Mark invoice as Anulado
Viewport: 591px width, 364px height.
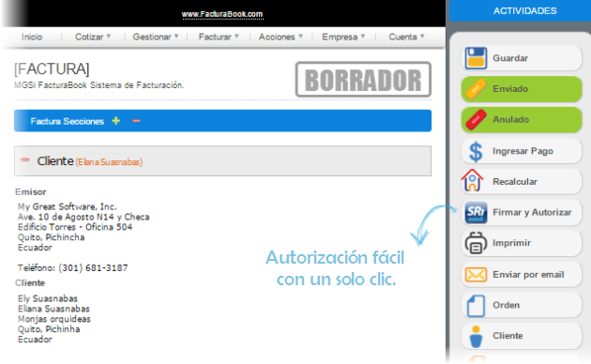click(x=522, y=120)
